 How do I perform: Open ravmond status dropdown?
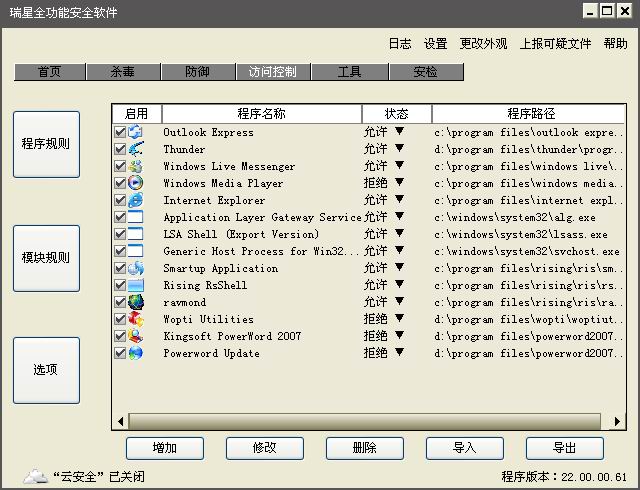(x=400, y=301)
